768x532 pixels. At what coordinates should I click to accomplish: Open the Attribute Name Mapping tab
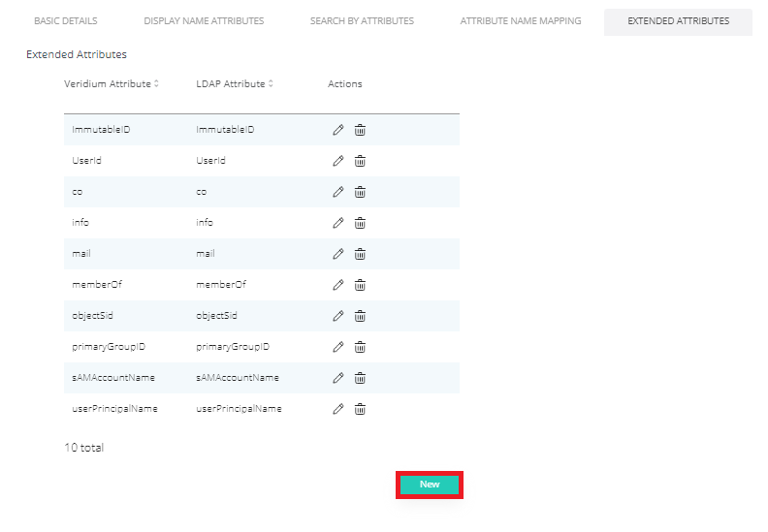coord(521,21)
